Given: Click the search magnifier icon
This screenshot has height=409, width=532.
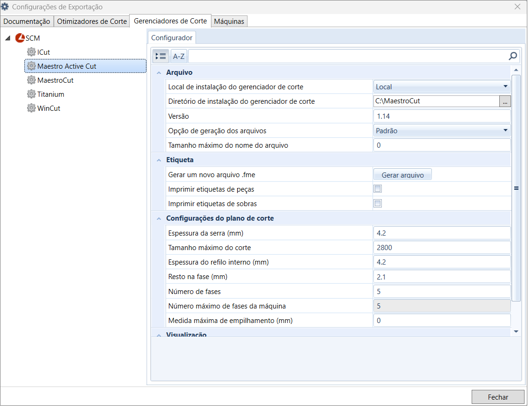Looking at the screenshot, I should pyautogui.click(x=513, y=56).
